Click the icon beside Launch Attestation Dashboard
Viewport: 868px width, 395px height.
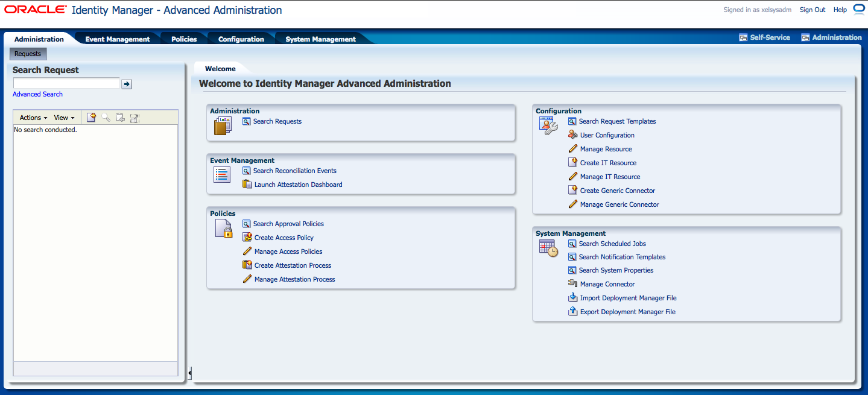[247, 185]
